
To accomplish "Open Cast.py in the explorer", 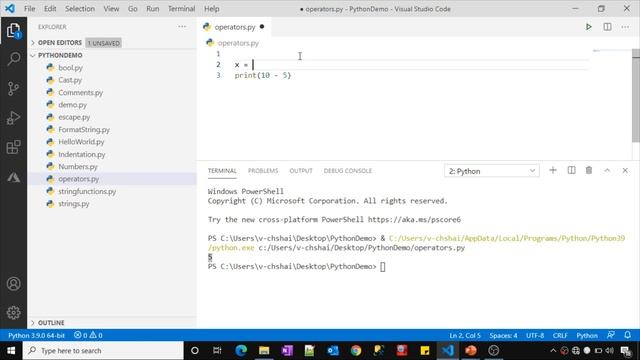I will click(70, 80).
